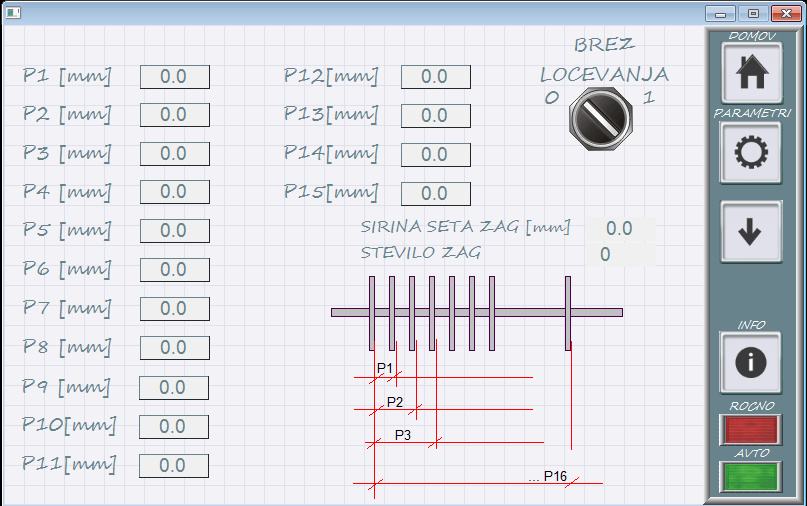Edit the P15 [mm] value
The width and height of the screenshot is (807, 506).
(435, 193)
